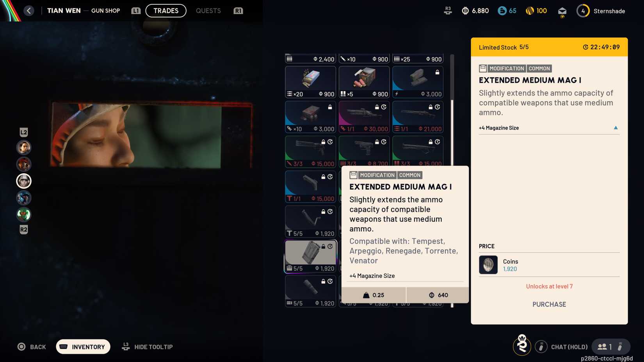Open the Inventory button
Screen dimensions: 644x362
click(83, 347)
